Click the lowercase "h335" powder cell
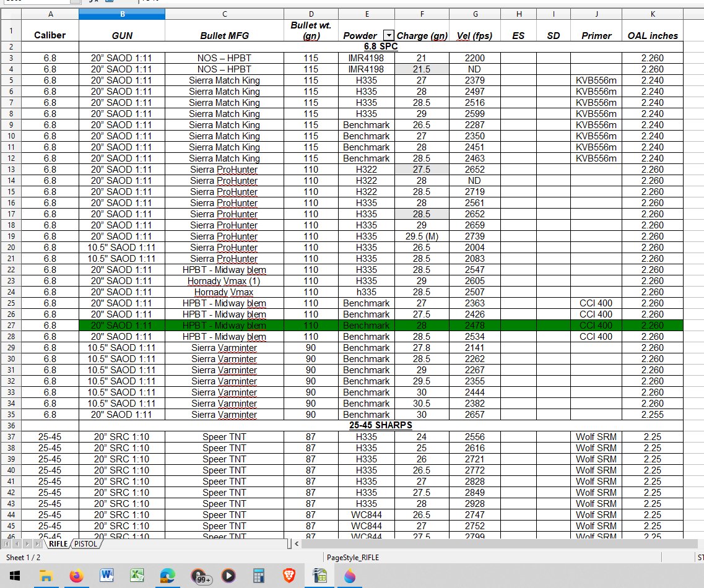Image resolution: width=704 pixels, height=588 pixels. coord(367,292)
